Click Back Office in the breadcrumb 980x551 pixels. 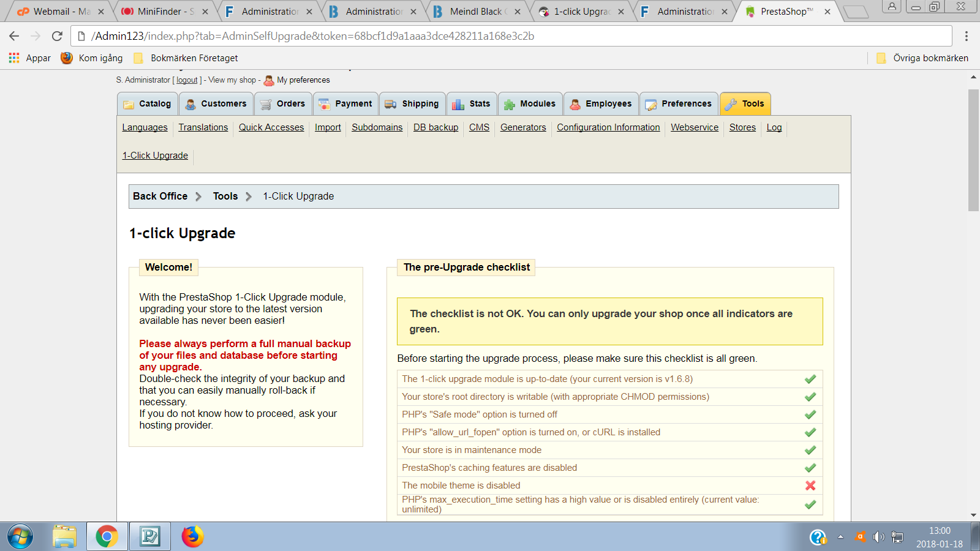(x=160, y=197)
